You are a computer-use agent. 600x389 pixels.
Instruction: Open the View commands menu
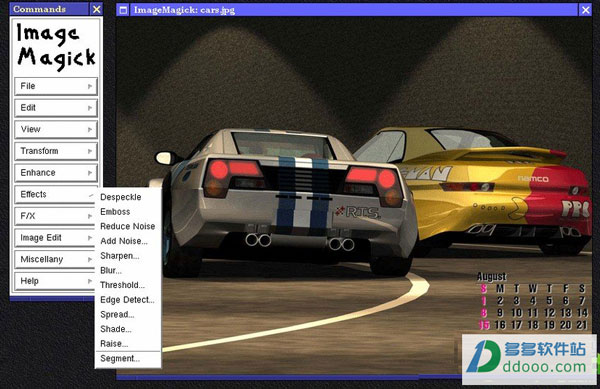(56, 129)
